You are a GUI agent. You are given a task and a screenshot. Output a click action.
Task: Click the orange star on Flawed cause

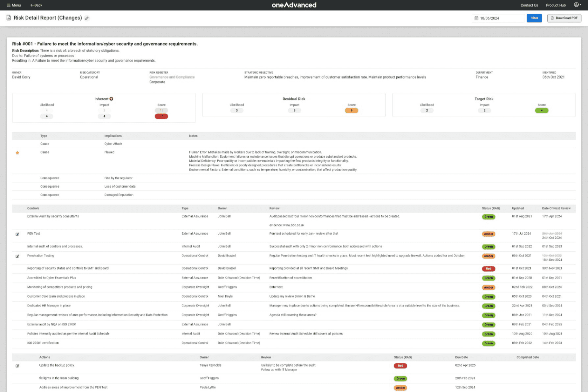[x=17, y=153]
